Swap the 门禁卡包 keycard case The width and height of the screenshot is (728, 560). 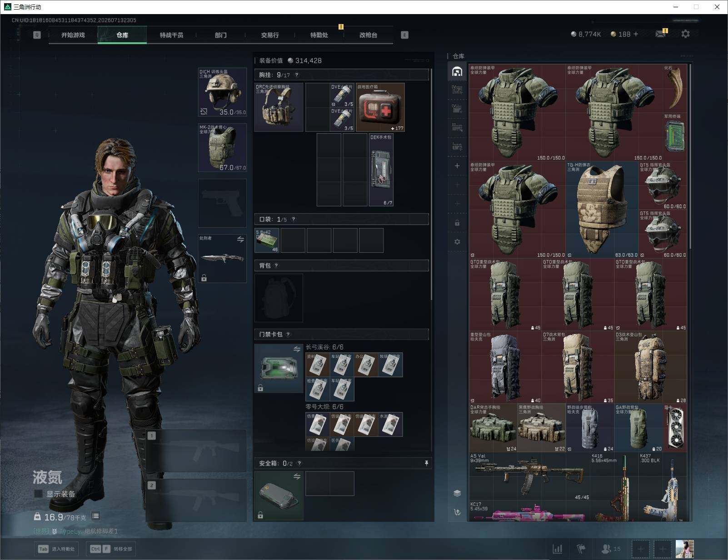coord(297,349)
